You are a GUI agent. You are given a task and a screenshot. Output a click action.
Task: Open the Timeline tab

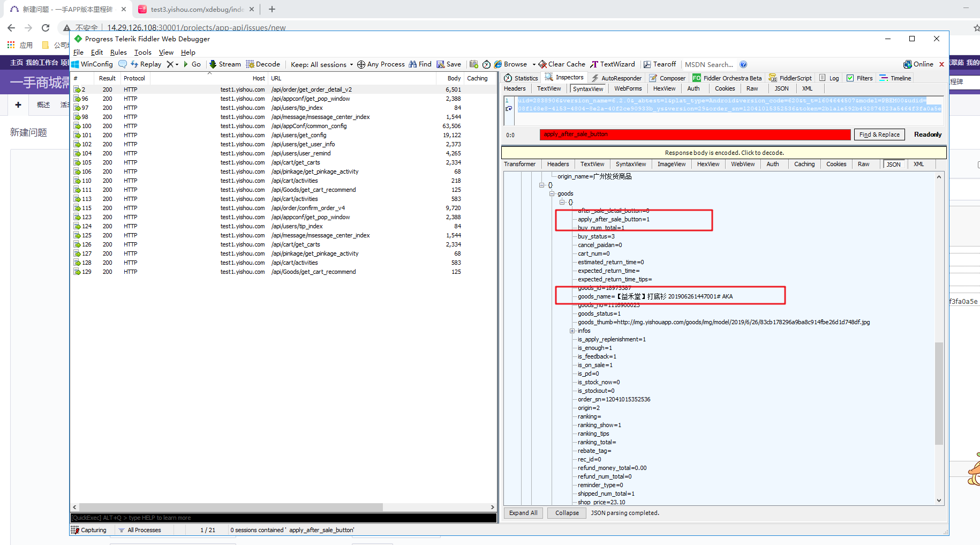(895, 78)
